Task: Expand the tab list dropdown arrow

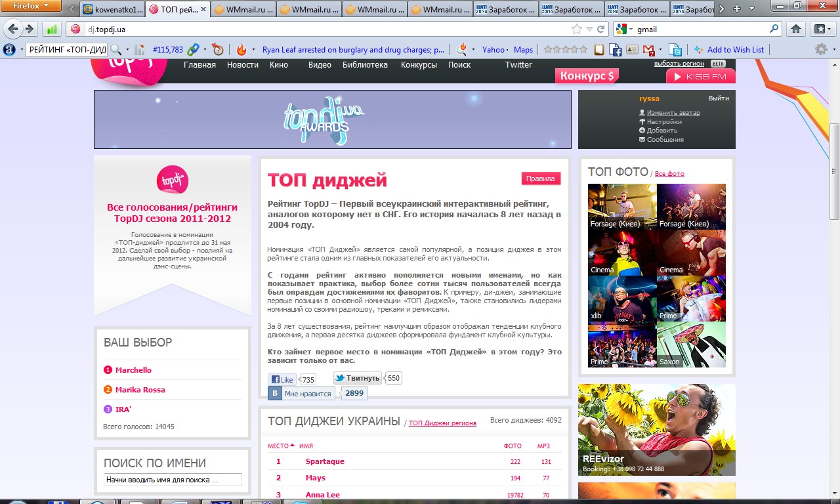Action: (752, 9)
